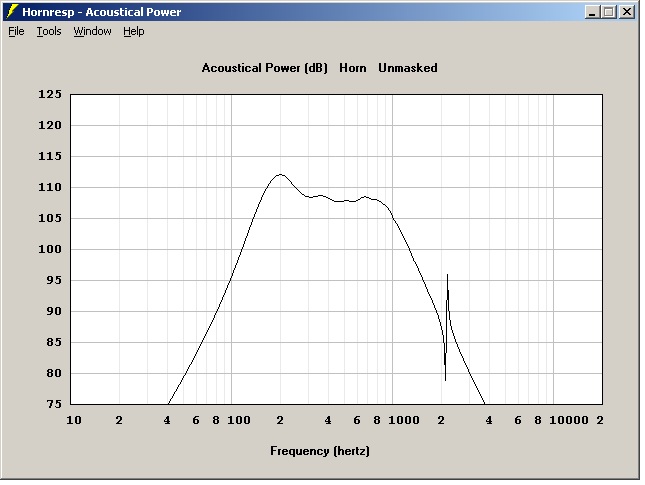Click the 100 dB y-axis label
Viewport: 645px width, 485px height.
(x=50, y=249)
